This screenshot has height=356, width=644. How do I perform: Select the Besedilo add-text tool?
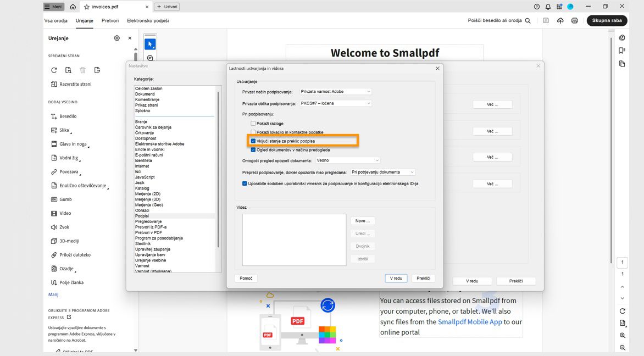(x=64, y=116)
